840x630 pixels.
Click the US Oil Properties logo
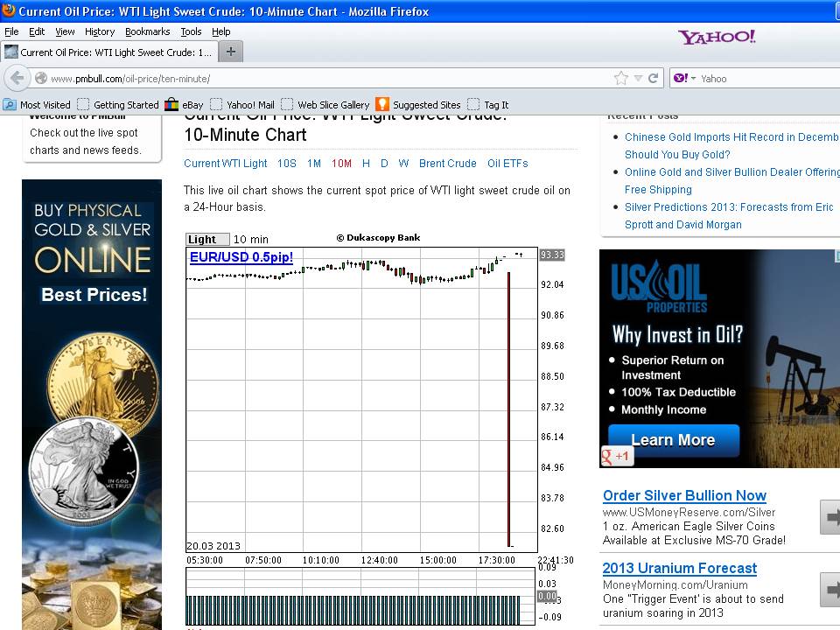coord(659,287)
